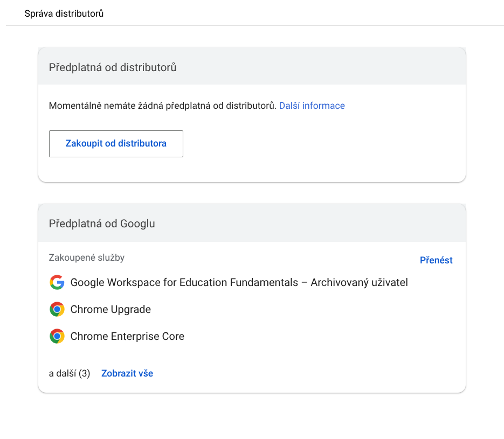Click the 'Předplatná od Googlu' card heading
The height and width of the screenshot is (439, 504).
pyautogui.click(x=102, y=224)
